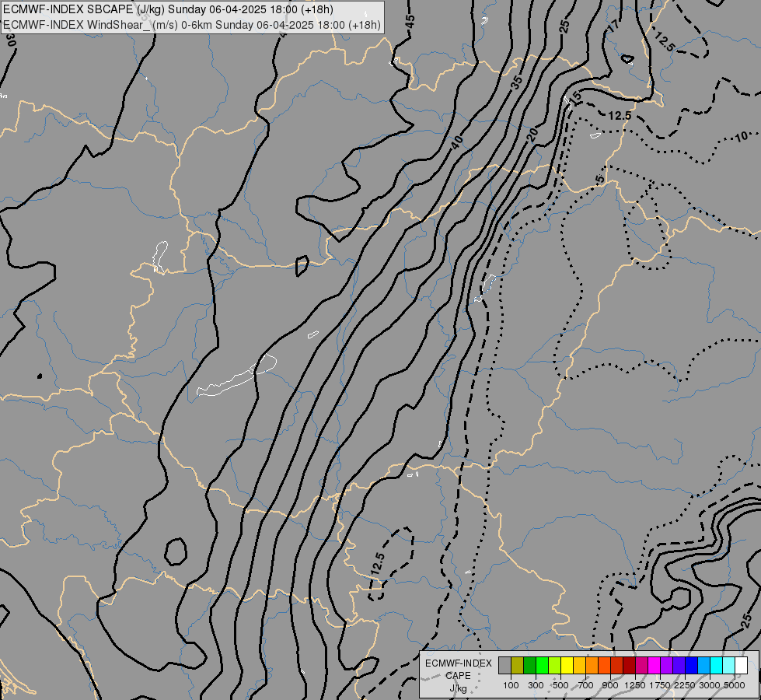Click the legend value 1250
761x700 pixels.
click(635, 685)
